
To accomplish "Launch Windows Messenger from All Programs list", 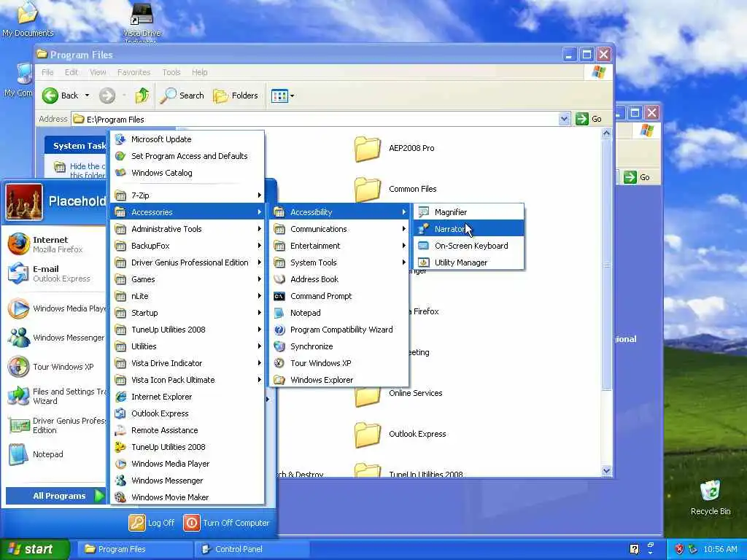I will coord(187,481).
